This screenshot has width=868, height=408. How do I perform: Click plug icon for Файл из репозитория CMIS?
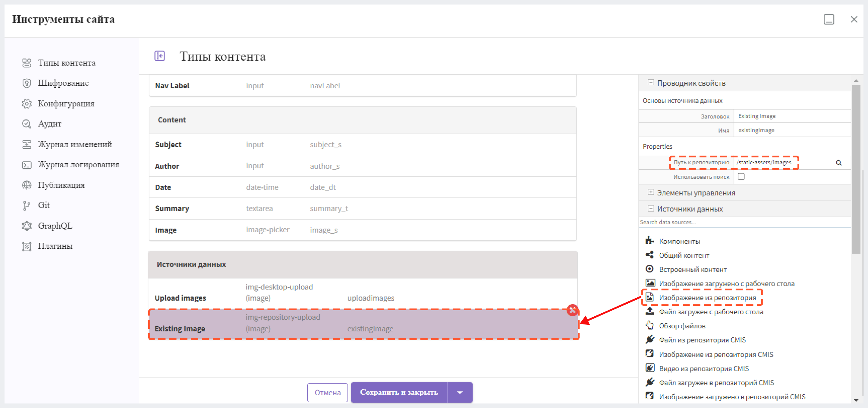click(x=650, y=340)
